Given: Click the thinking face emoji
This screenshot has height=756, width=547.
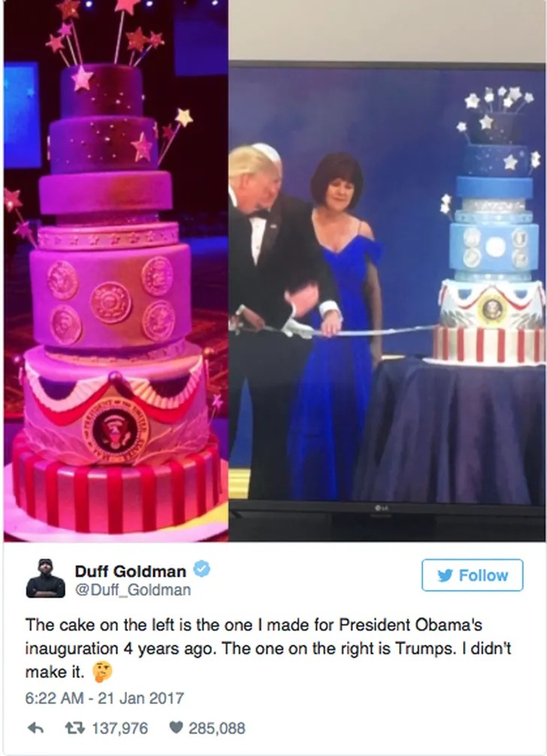Looking at the screenshot, I should 101,672.
